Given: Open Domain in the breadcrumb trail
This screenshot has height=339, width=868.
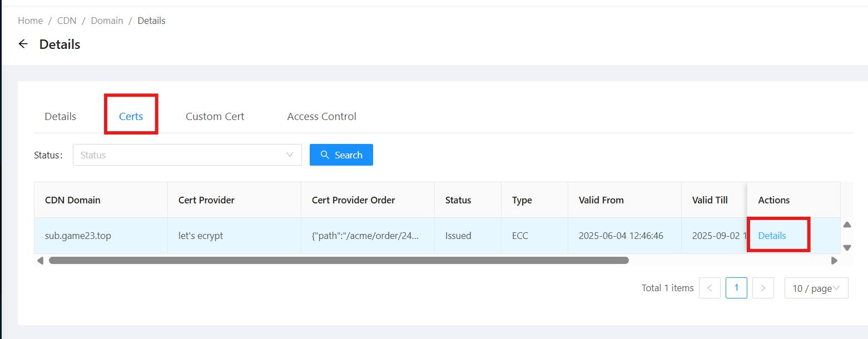Looking at the screenshot, I should tap(107, 21).
